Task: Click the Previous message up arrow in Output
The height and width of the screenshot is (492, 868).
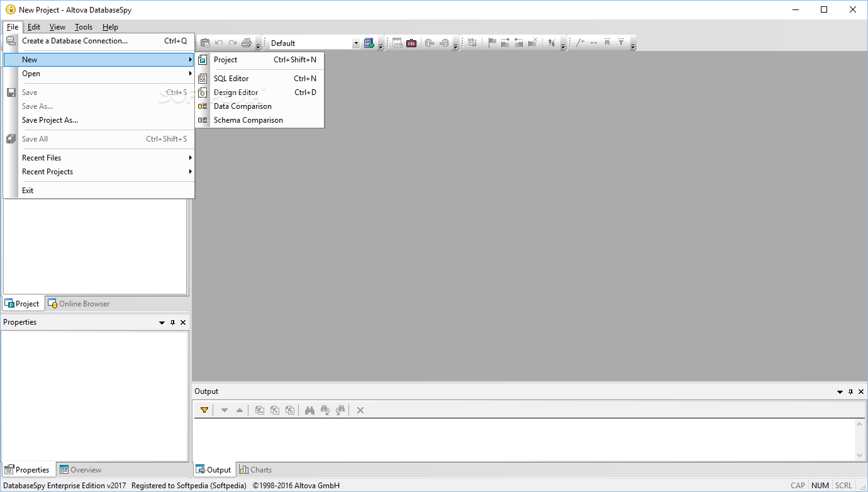Action: click(240, 410)
